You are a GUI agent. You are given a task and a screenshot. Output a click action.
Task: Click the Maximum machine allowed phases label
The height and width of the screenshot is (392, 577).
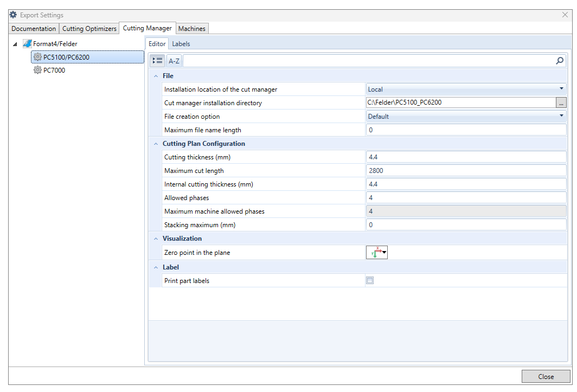tap(214, 211)
